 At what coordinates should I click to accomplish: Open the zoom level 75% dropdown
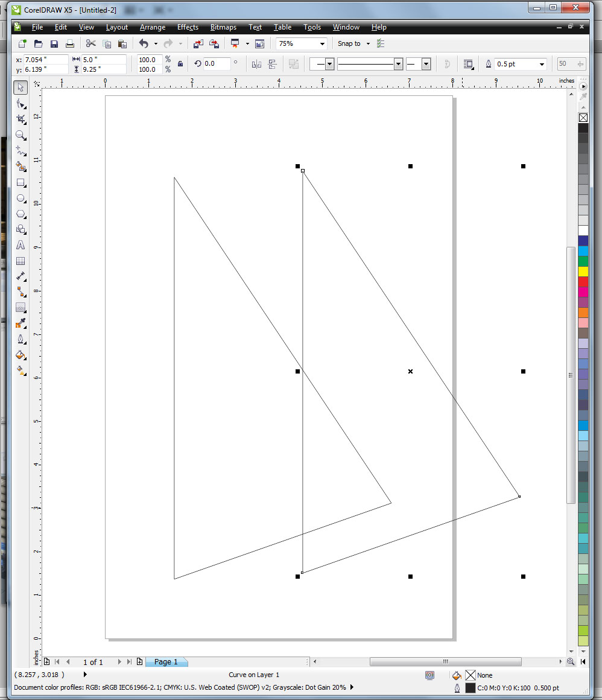(322, 43)
